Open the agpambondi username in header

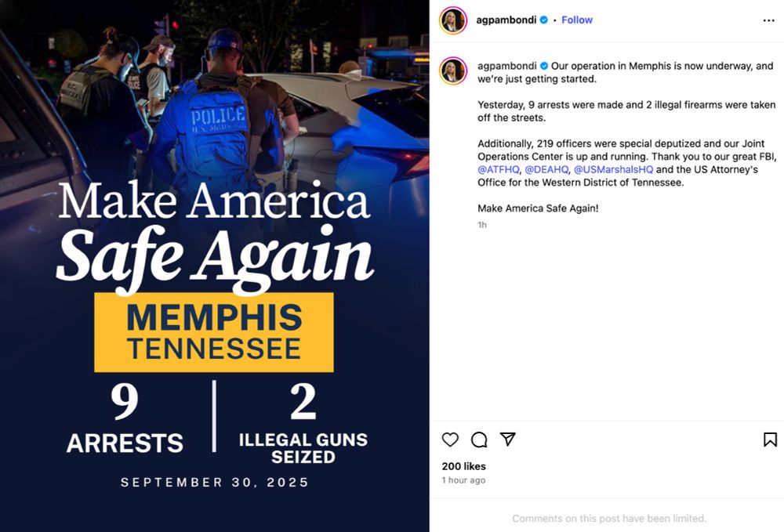[x=506, y=20]
